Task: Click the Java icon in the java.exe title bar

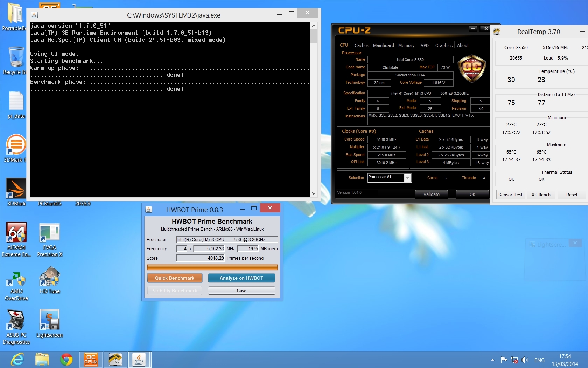Action: [x=34, y=15]
